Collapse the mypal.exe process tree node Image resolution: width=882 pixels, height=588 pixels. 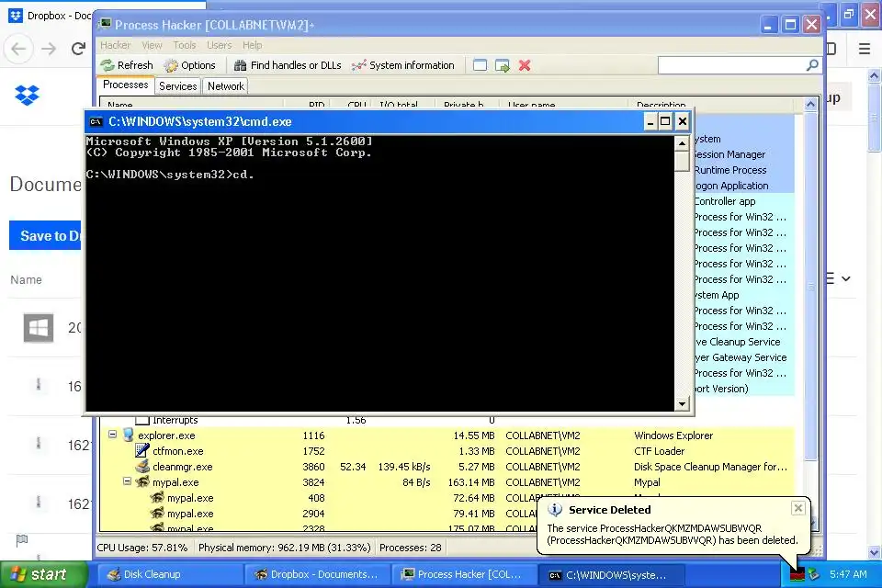[127, 481]
